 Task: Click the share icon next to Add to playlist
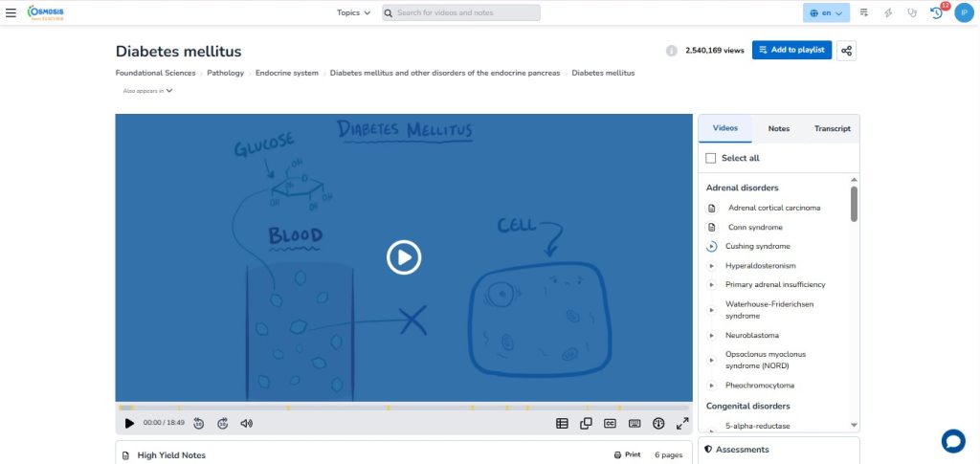click(846, 51)
